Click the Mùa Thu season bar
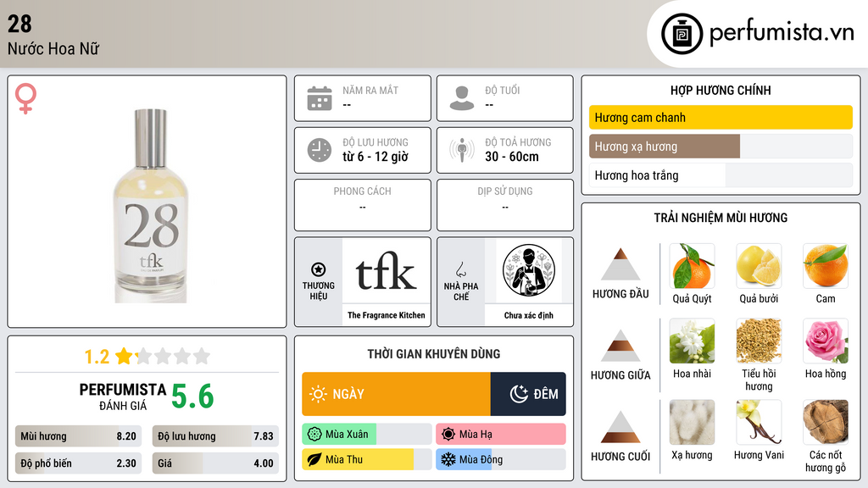The image size is (868, 488). [x=366, y=459]
